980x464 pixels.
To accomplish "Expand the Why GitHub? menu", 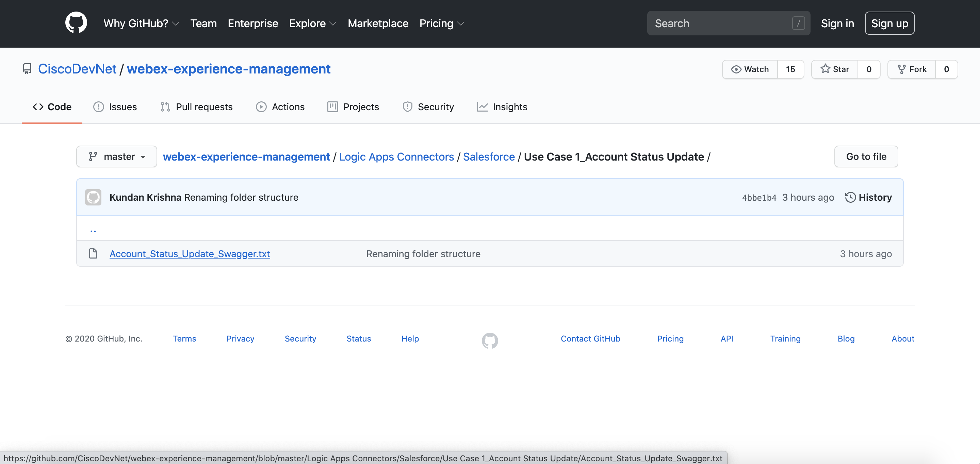I will click(141, 23).
